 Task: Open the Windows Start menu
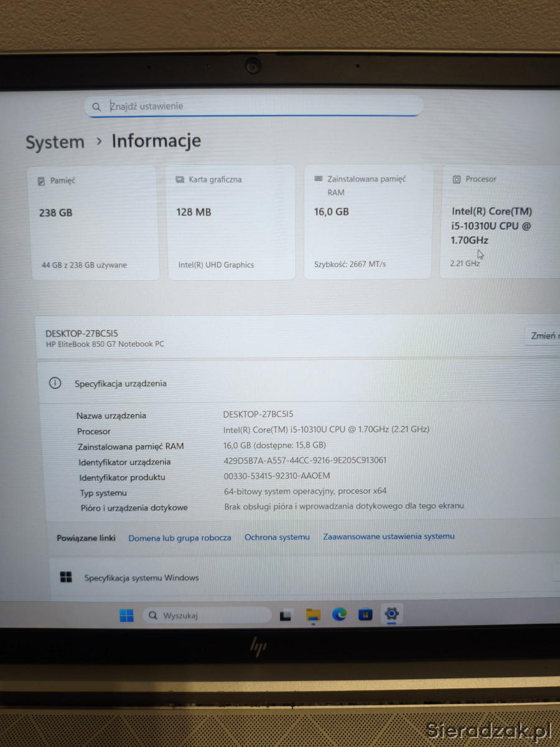click(x=126, y=616)
